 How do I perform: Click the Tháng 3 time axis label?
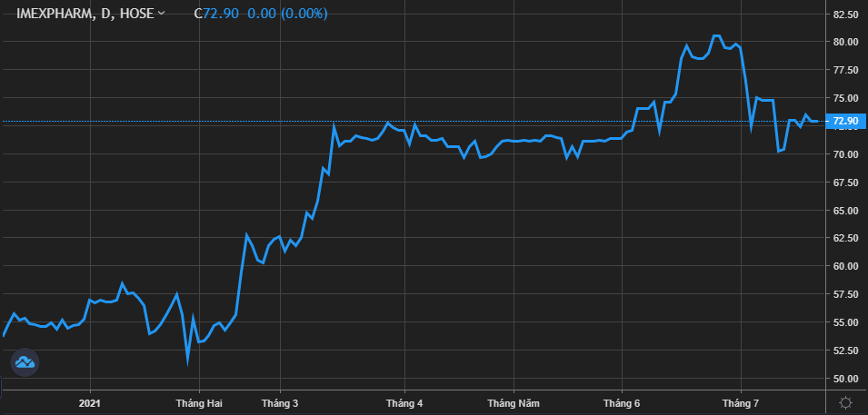click(x=280, y=403)
